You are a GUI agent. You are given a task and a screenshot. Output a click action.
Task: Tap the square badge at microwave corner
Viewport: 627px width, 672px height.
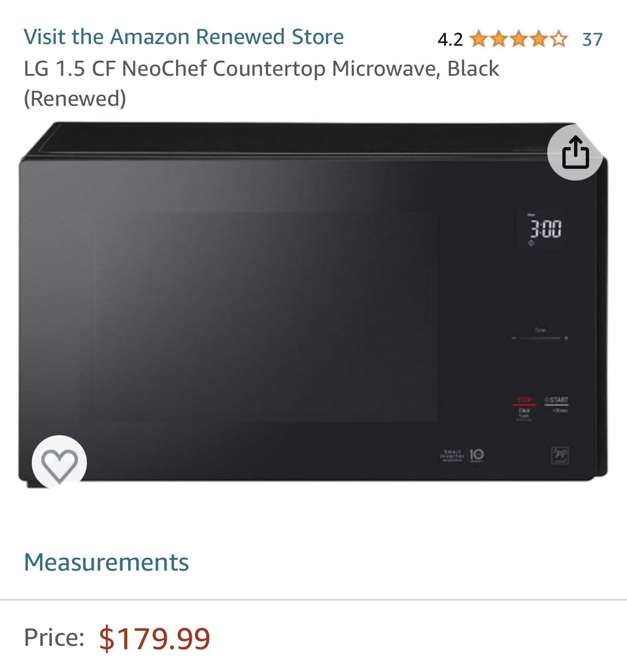(560, 455)
